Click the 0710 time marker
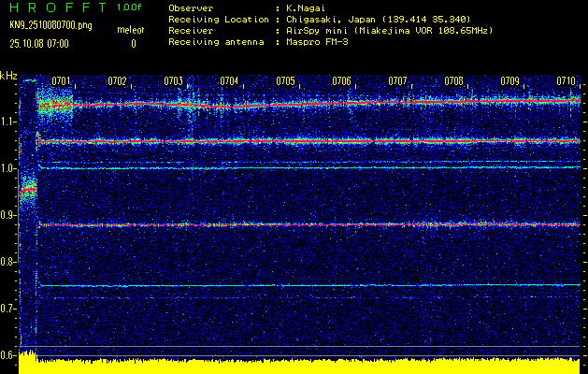This screenshot has width=588, height=374. (x=566, y=81)
